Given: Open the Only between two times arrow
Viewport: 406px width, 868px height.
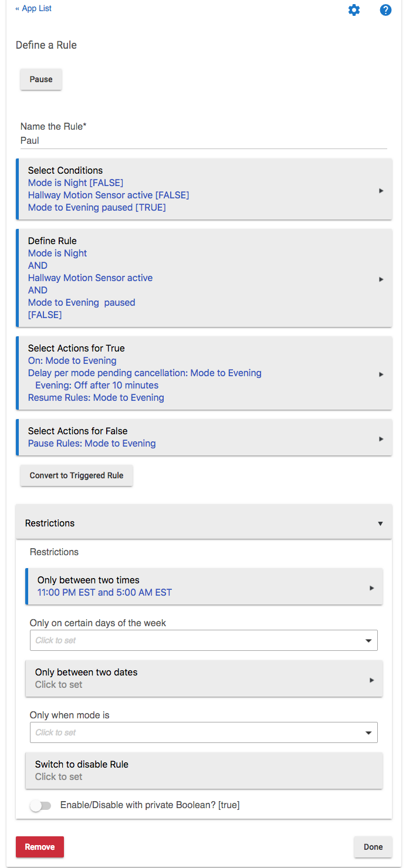Looking at the screenshot, I should (371, 588).
